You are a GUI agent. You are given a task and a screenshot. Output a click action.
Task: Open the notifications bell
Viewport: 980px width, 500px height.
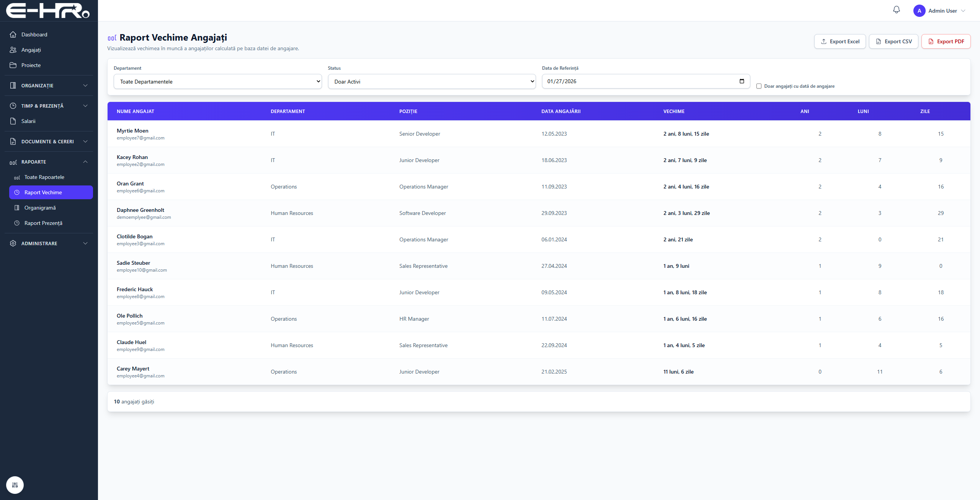tap(896, 10)
